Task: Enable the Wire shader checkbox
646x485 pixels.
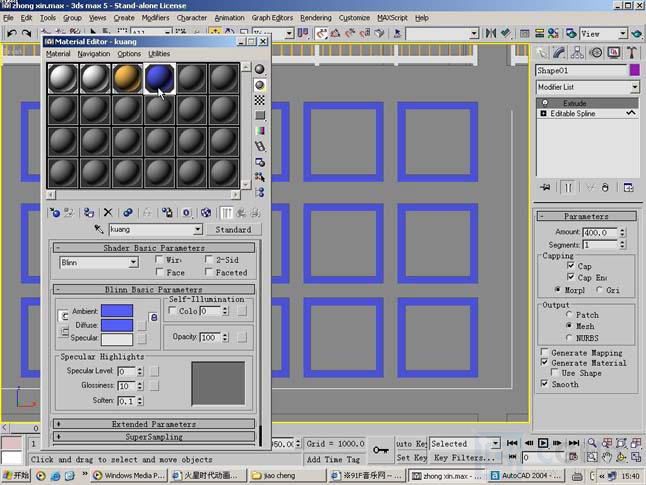Action: click(159, 260)
